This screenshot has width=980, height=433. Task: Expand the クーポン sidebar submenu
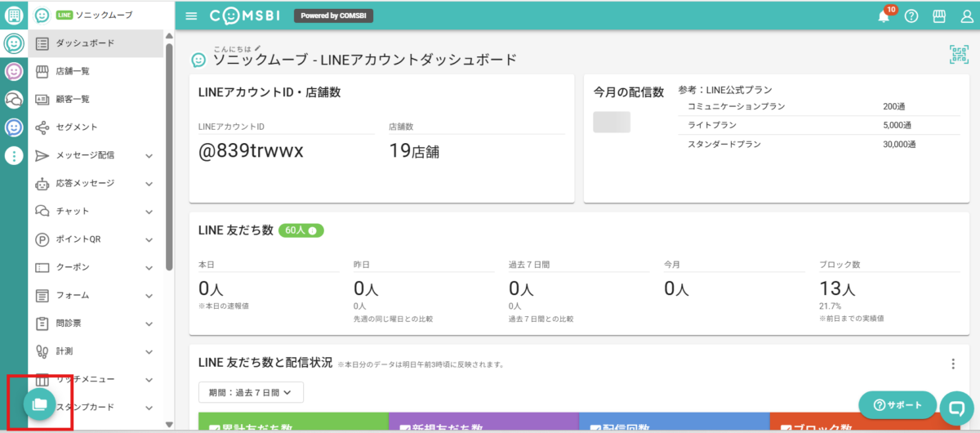[149, 267]
